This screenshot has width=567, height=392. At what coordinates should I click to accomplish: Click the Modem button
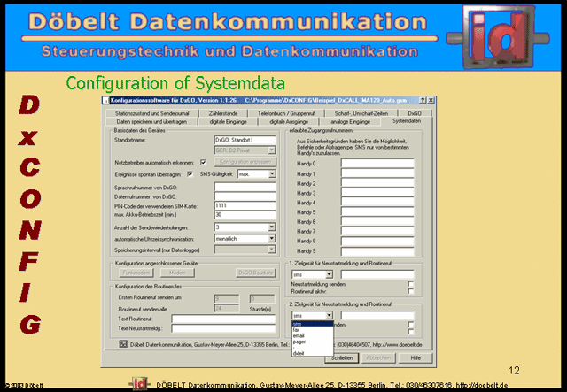(177, 273)
